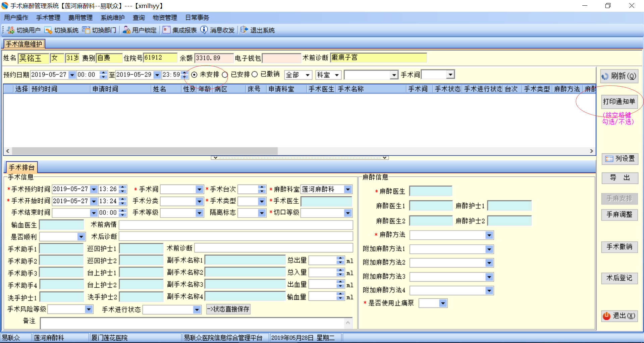Click the 术前病情 input field
Image resolution: width=644 pixels, height=343 pixels.
click(236, 225)
